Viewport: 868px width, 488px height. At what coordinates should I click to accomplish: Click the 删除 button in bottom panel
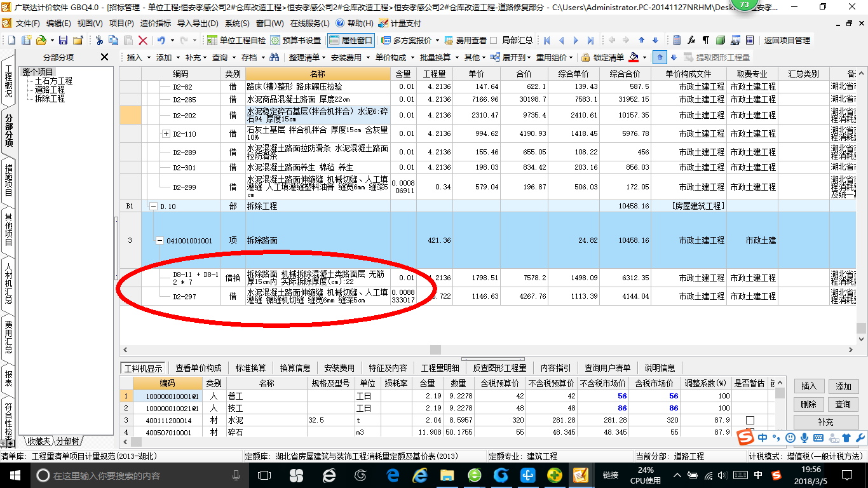tap(808, 404)
